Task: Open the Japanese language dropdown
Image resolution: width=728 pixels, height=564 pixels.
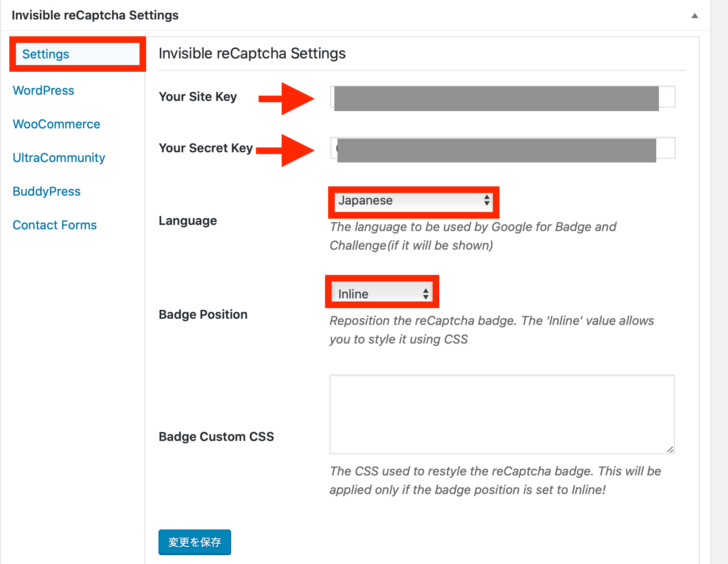Action: pos(414,201)
